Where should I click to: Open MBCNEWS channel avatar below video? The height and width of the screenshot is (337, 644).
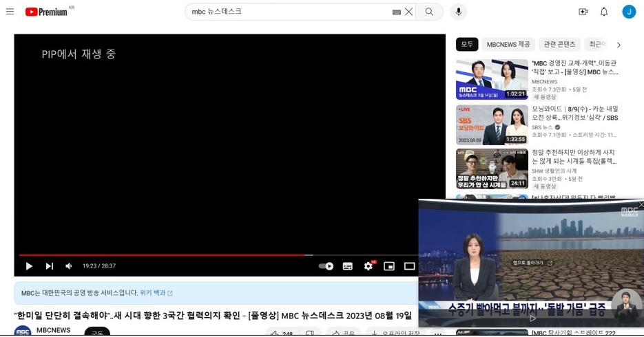(23, 331)
